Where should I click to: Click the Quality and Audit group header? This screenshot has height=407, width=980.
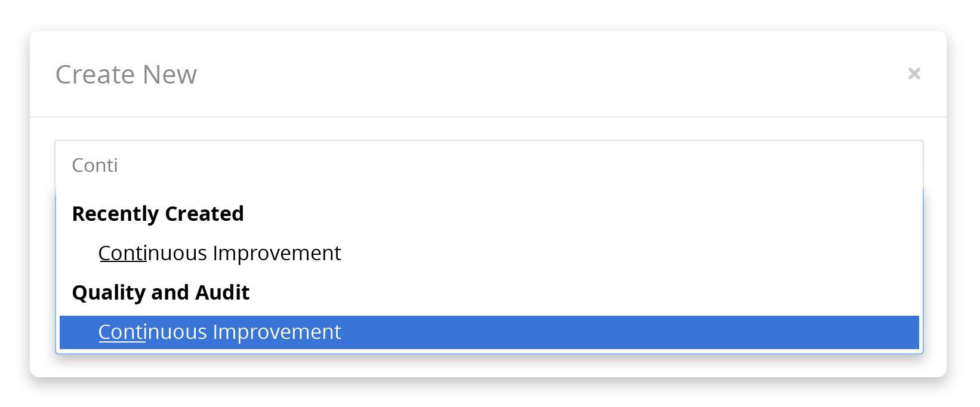pos(161,292)
